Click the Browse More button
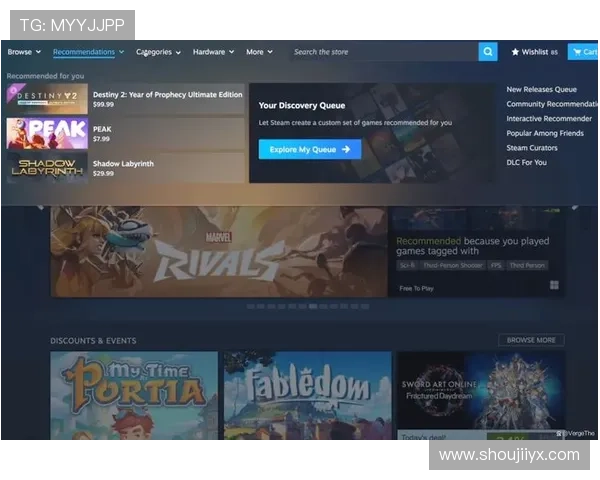 tap(531, 340)
